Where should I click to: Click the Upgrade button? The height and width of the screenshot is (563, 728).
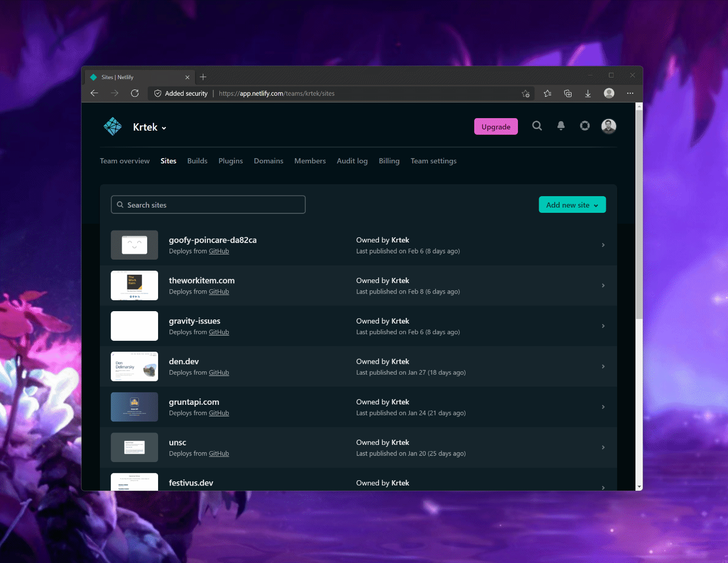click(x=496, y=127)
